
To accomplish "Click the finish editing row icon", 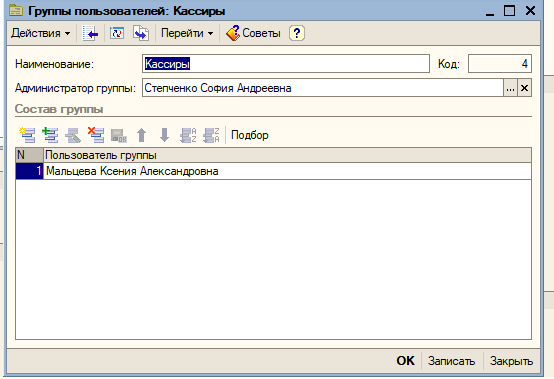I will point(119,135).
